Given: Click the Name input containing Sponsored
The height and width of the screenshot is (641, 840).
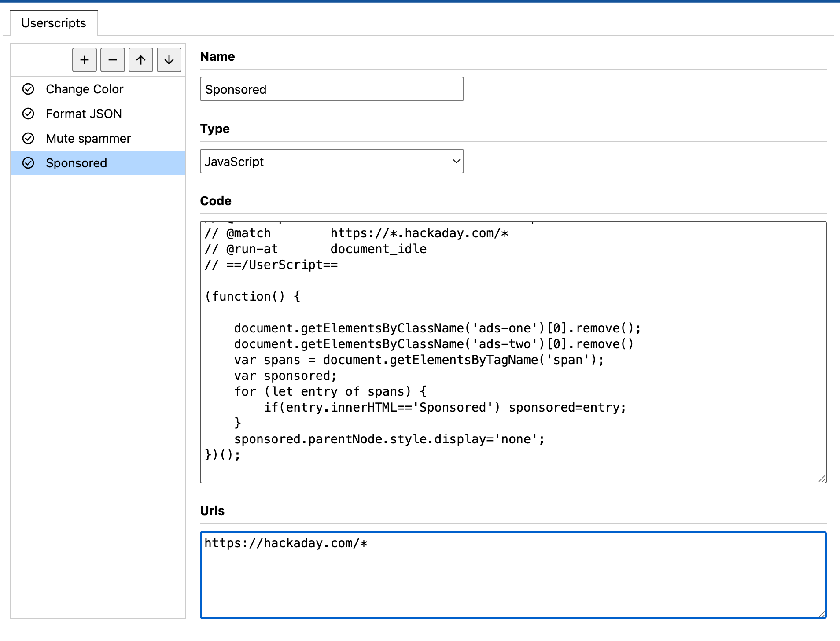Looking at the screenshot, I should pyautogui.click(x=332, y=89).
